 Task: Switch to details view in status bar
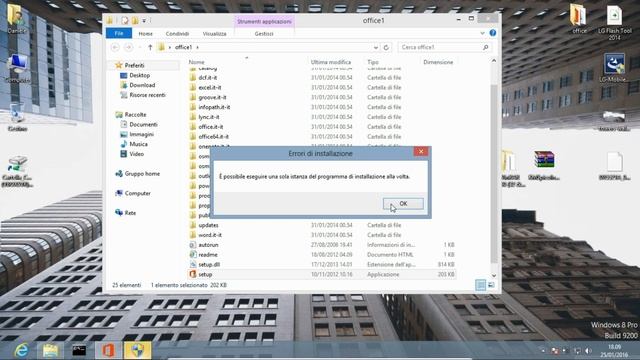click(x=480, y=285)
